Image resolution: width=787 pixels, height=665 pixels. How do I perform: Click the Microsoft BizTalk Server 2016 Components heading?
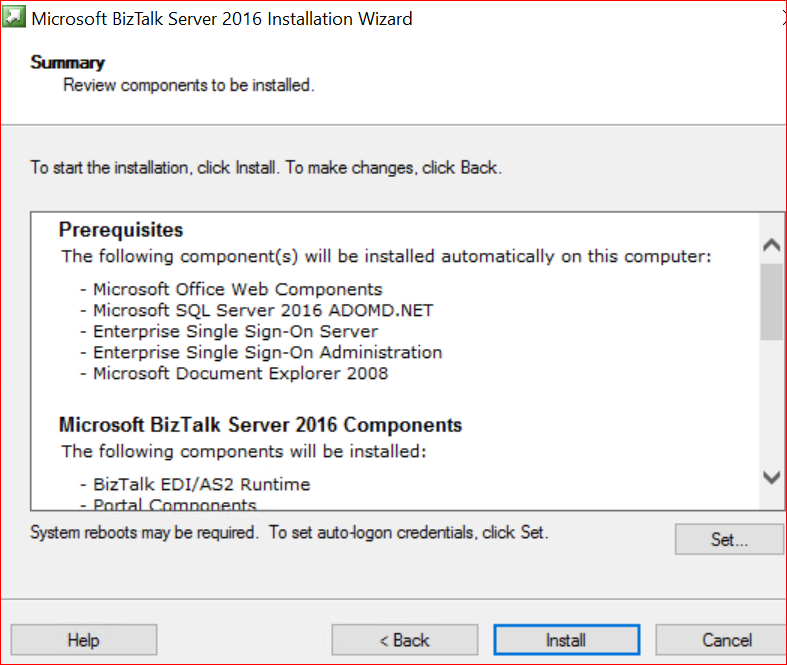260,425
